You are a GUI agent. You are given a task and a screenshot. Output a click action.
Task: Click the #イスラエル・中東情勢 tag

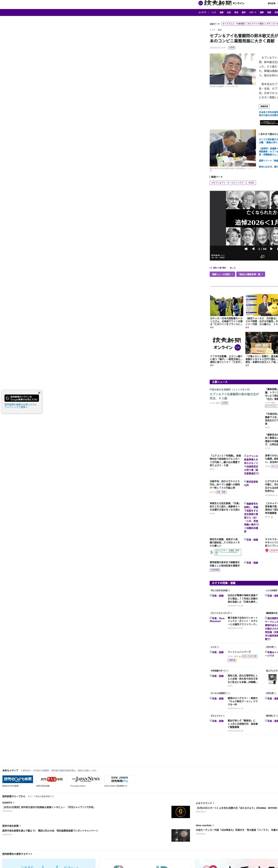[x=233, y=24]
